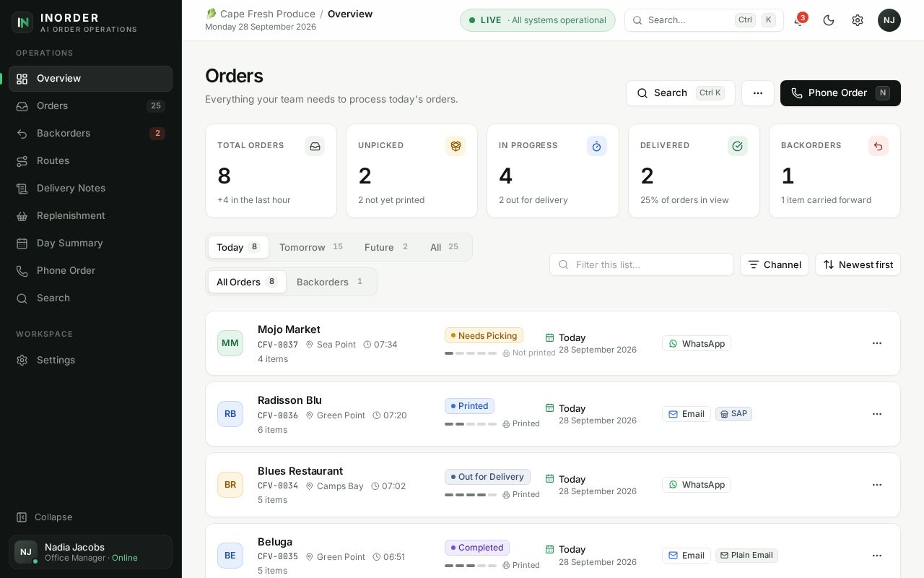Select the All date tab
The width and height of the screenshot is (924, 578).
445,247
